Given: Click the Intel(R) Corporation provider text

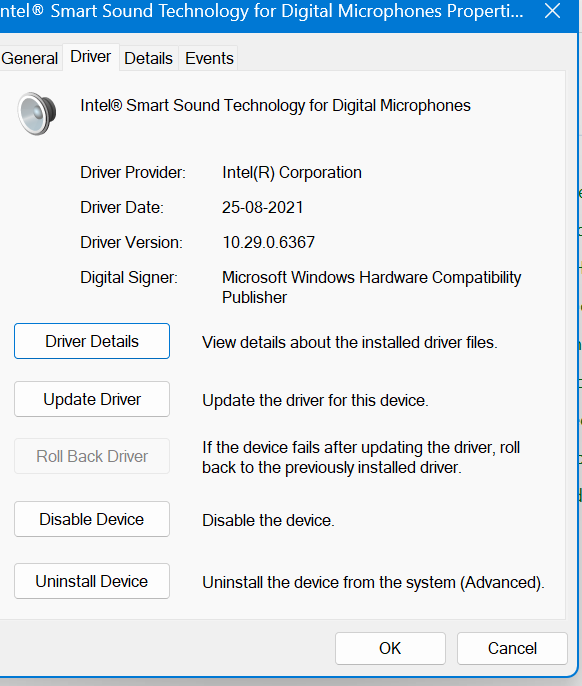Looking at the screenshot, I should pyautogui.click(x=292, y=173).
